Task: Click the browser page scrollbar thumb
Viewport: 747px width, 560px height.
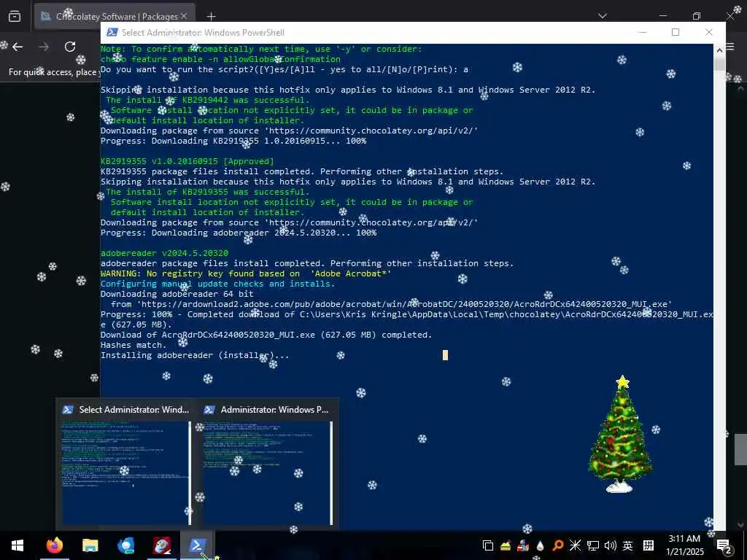Action: tap(740, 449)
